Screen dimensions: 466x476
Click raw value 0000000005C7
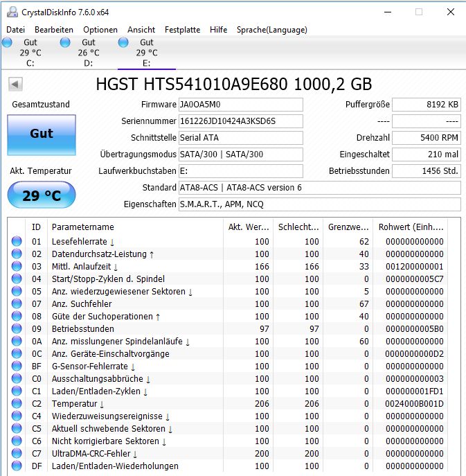tap(415, 279)
